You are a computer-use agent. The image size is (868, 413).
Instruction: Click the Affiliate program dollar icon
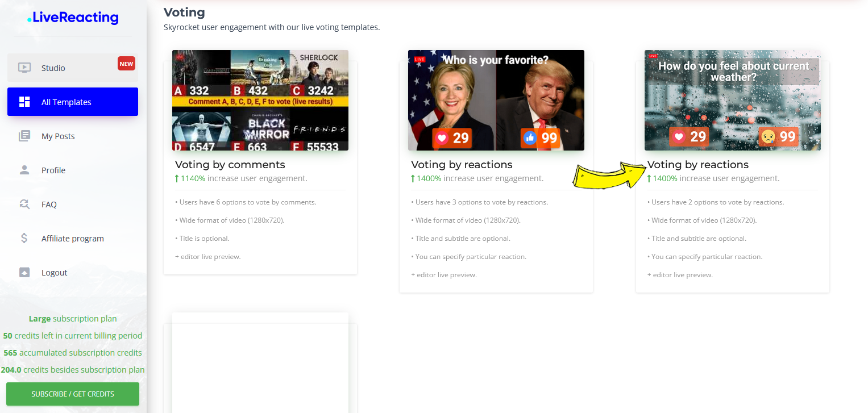click(x=24, y=238)
